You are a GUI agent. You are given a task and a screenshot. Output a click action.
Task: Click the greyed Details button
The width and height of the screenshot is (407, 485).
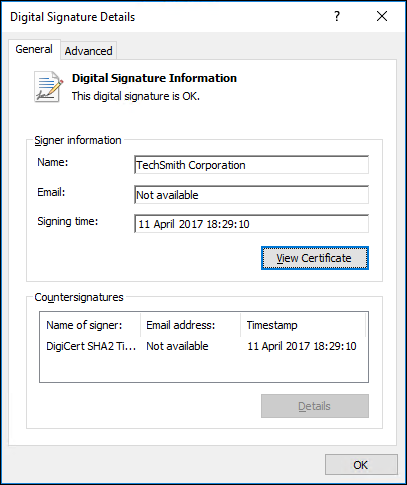click(x=315, y=406)
